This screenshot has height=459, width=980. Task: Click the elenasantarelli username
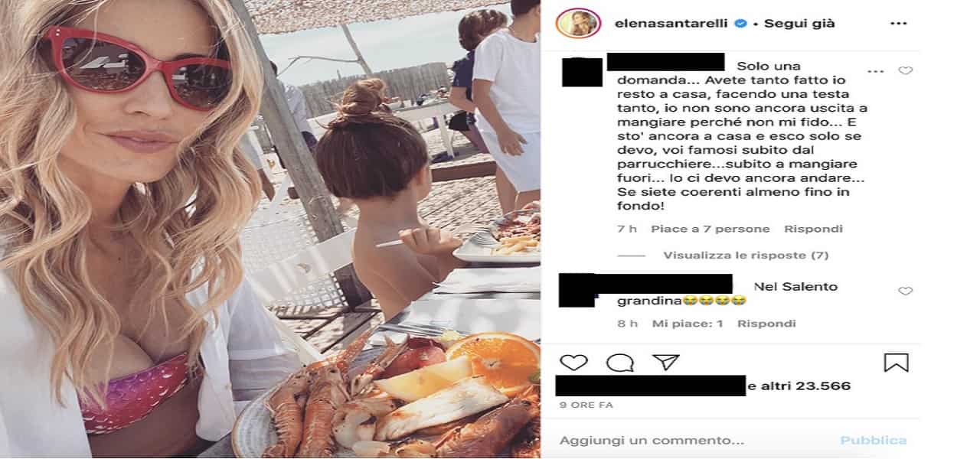(x=661, y=24)
